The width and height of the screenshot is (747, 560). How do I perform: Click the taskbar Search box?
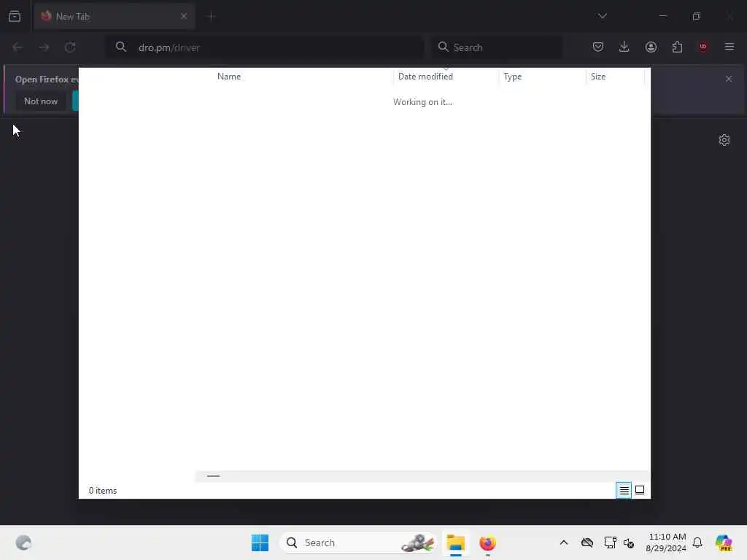coord(358,542)
